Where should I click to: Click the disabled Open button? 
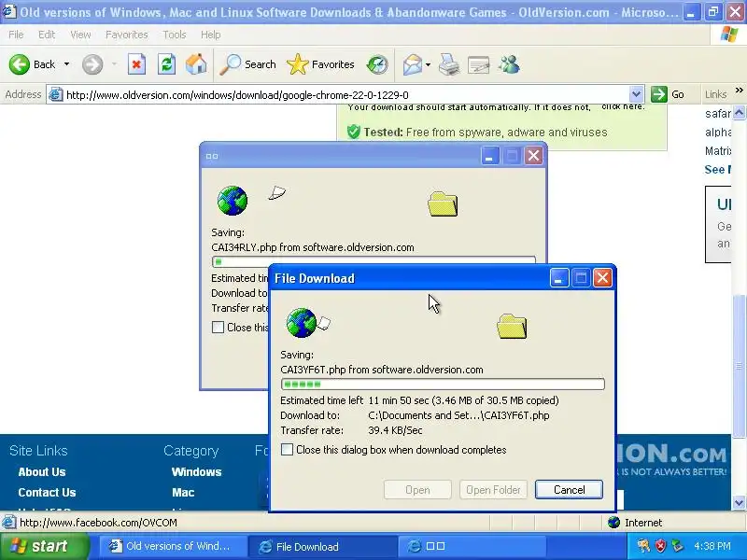click(x=417, y=489)
